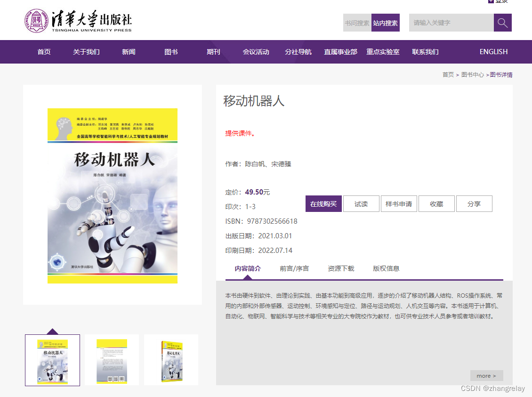This screenshot has width=532, height=397.
Task: Click the 印次 value 1-3
Action: [250, 207]
